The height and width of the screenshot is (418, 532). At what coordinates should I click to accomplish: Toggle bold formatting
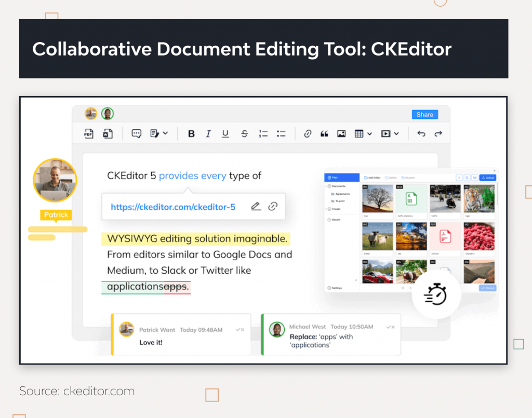pos(191,133)
